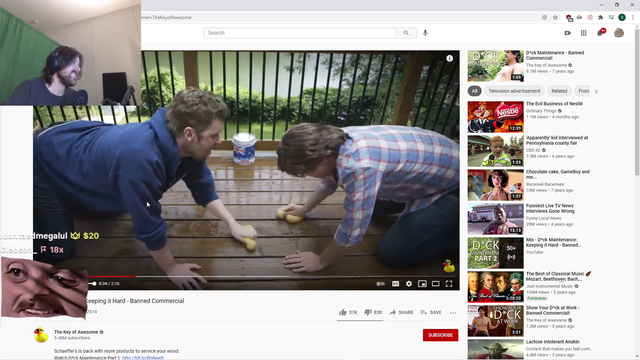Click the duck channel watermark in player
Viewport: 640px width, 360px height.
point(449,266)
